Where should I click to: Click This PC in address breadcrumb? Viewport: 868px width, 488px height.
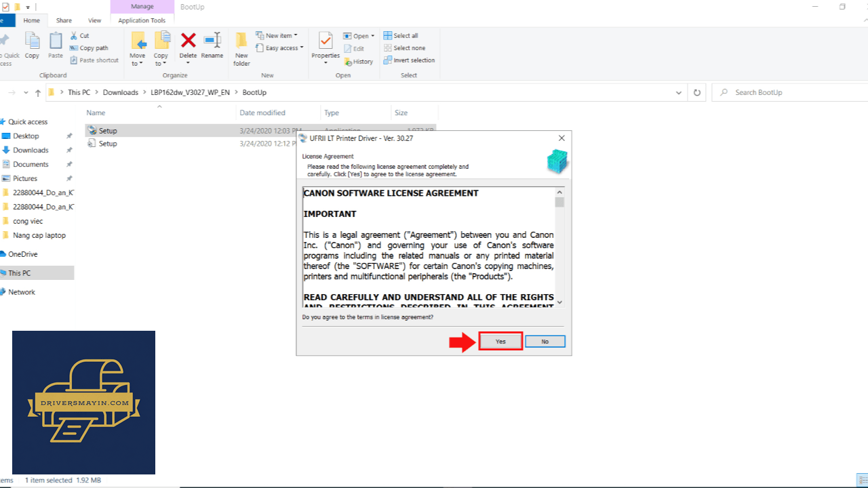click(x=79, y=92)
